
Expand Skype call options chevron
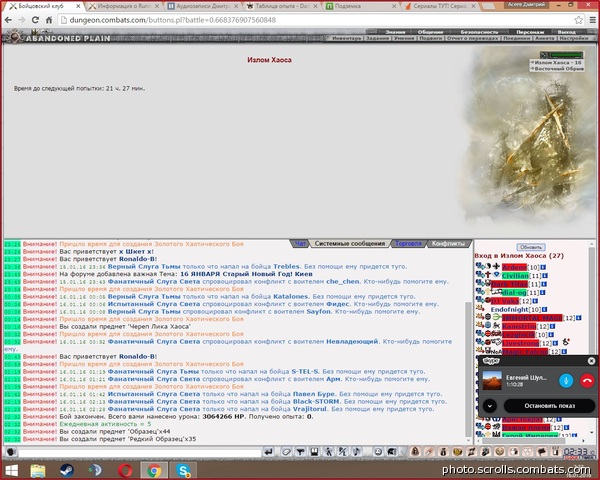[x=490, y=406]
